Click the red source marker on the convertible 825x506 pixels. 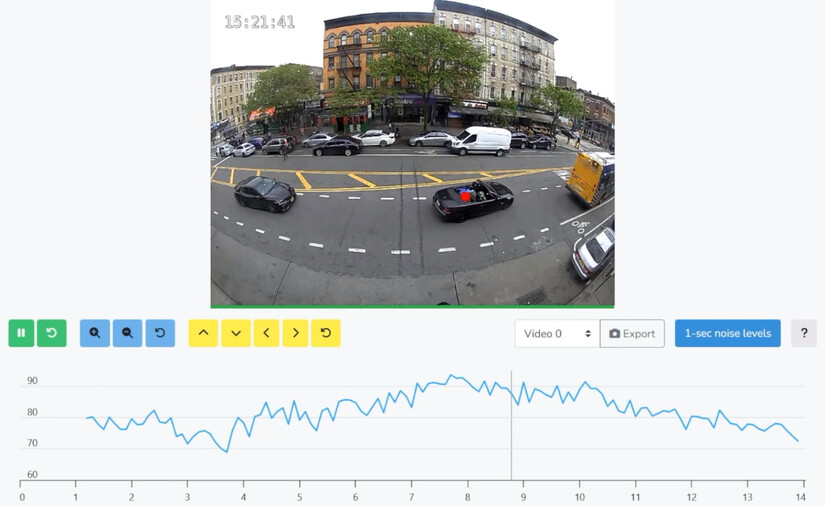[x=465, y=196]
